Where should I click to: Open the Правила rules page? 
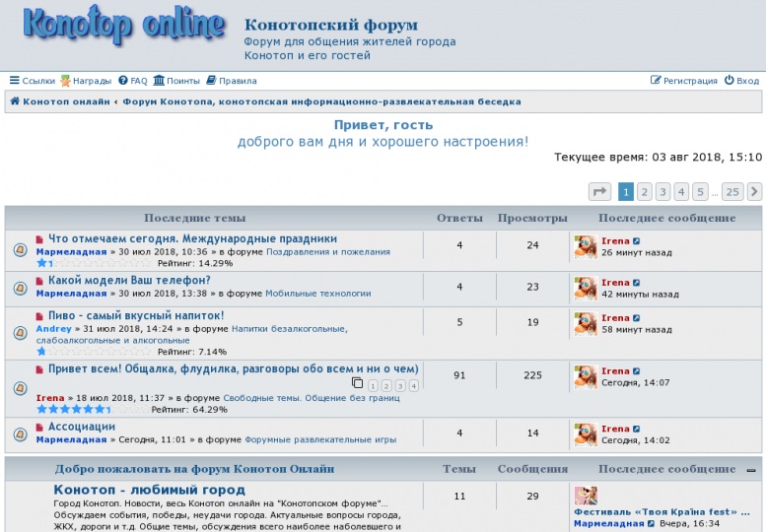click(231, 81)
